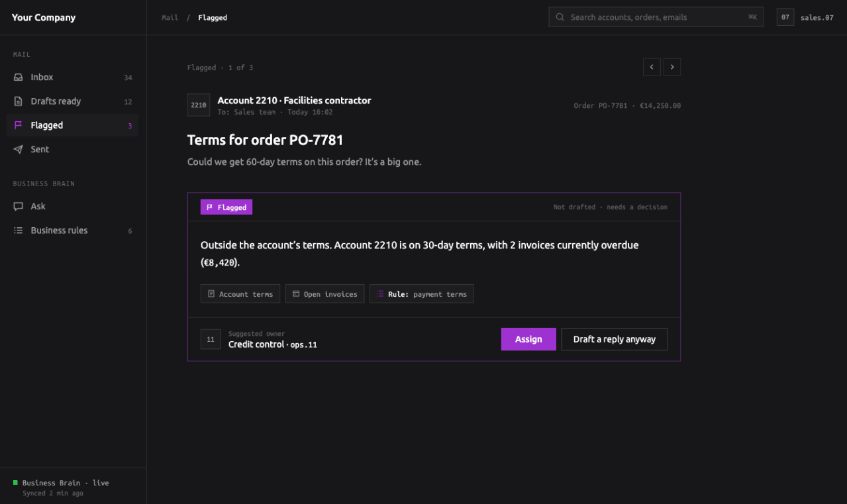
Task: Focus the search accounts, orders, emails field
Action: (656, 17)
